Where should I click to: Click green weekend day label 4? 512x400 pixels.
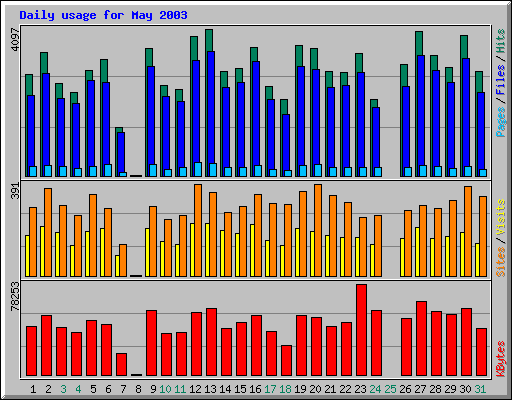click(78, 389)
